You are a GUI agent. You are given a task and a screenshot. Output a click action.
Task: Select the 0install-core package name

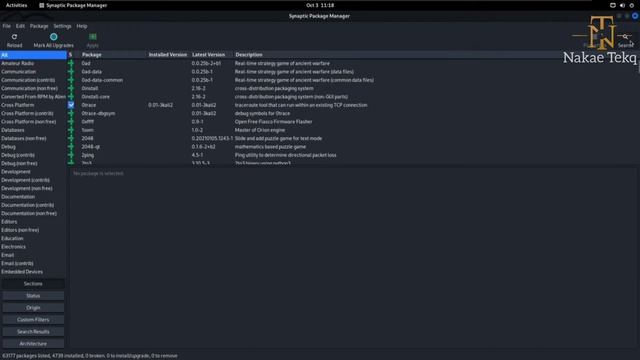click(96, 97)
